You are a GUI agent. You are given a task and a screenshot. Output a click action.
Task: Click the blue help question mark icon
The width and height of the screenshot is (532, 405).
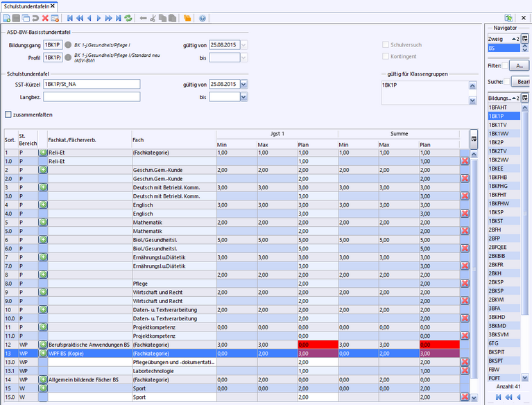pyautogui.click(x=202, y=17)
